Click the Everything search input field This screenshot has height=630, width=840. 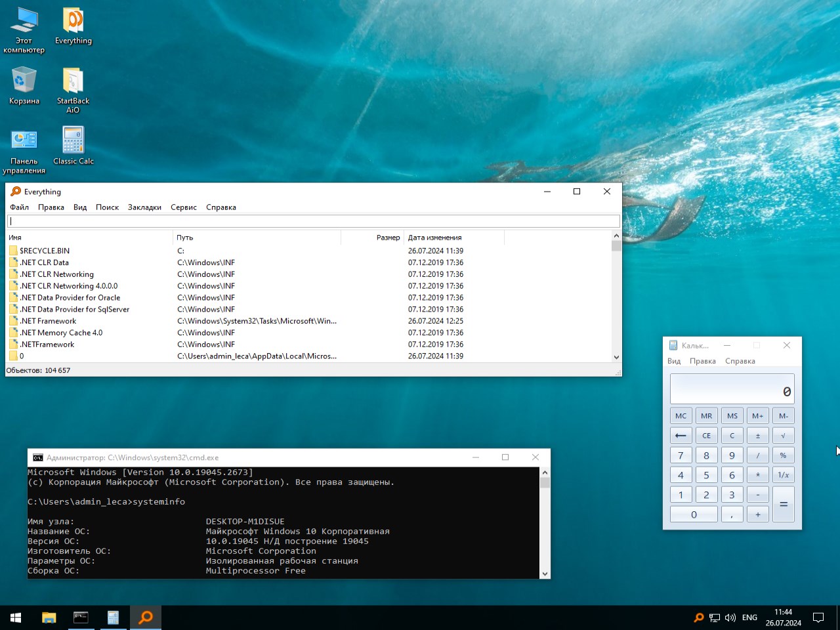tap(314, 221)
